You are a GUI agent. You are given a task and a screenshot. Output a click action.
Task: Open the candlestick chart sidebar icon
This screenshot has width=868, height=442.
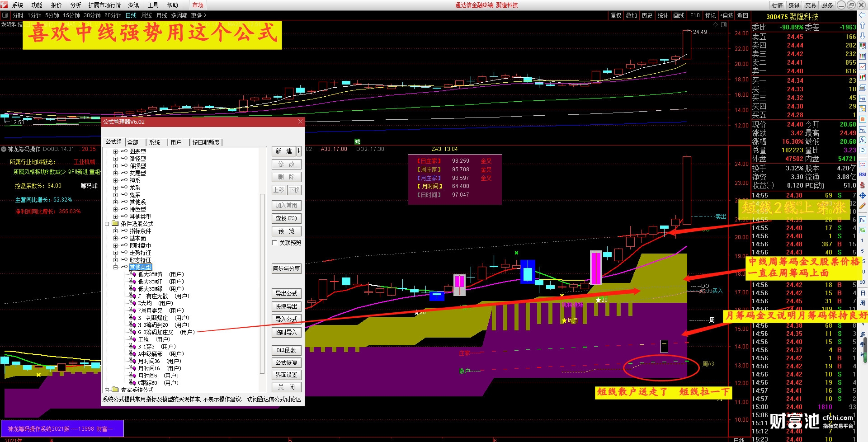pos(863,77)
